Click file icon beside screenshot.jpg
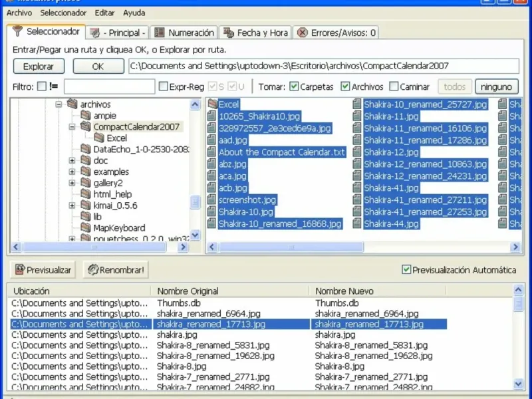The width and height of the screenshot is (532, 399). (211, 199)
